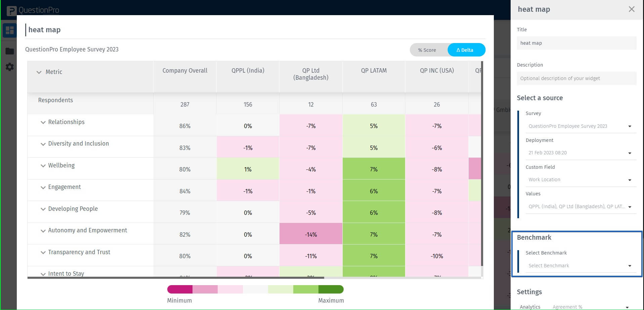Expand the Wellbeing metric row
This screenshot has height=310, width=644.
pyautogui.click(x=43, y=165)
